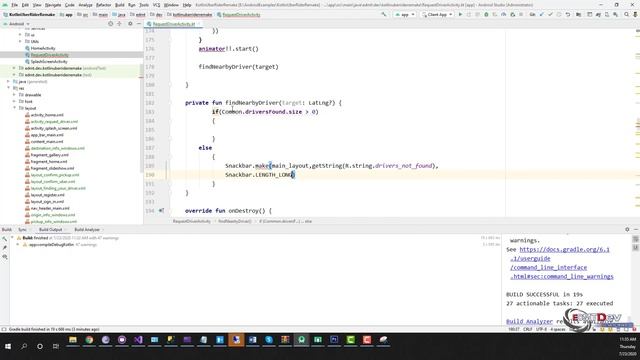The width and height of the screenshot is (640, 360).
Task: Open content_main.xml layout file
Action: 47,141
